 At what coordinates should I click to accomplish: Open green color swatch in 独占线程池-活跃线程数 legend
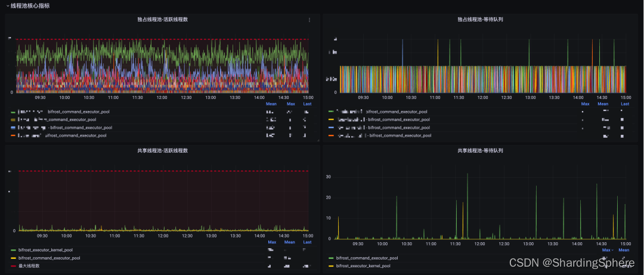pos(14,112)
